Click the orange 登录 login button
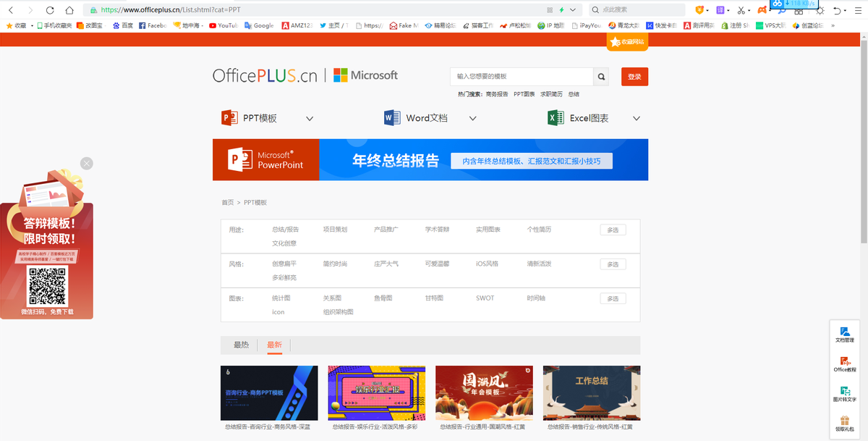The image size is (868, 441). tap(634, 76)
